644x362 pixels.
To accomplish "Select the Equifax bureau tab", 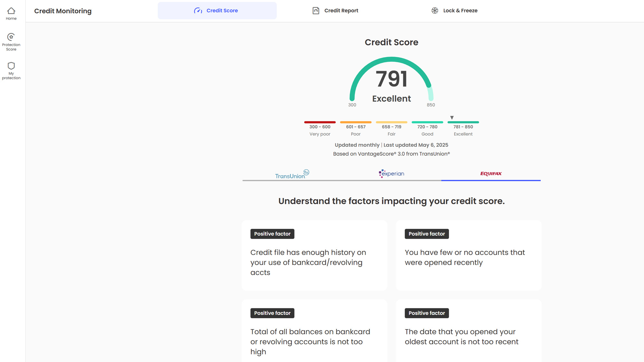I will click(491, 174).
